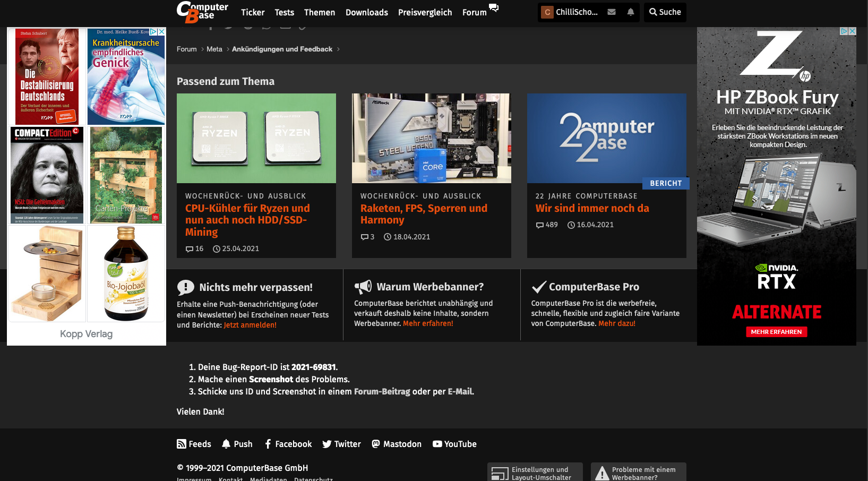This screenshot has width=868, height=481.
Task: Open the Facebook footer link
Action: click(x=288, y=444)
